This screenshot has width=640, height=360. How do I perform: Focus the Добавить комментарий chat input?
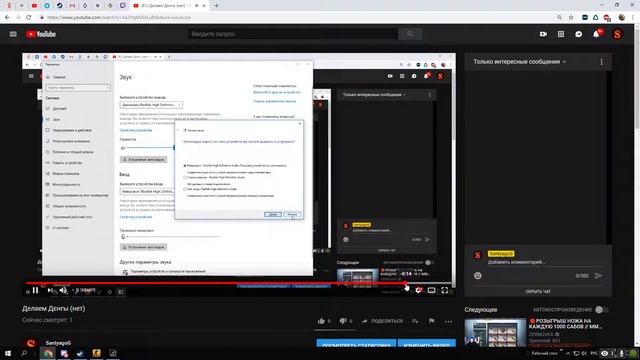[545, 262]
